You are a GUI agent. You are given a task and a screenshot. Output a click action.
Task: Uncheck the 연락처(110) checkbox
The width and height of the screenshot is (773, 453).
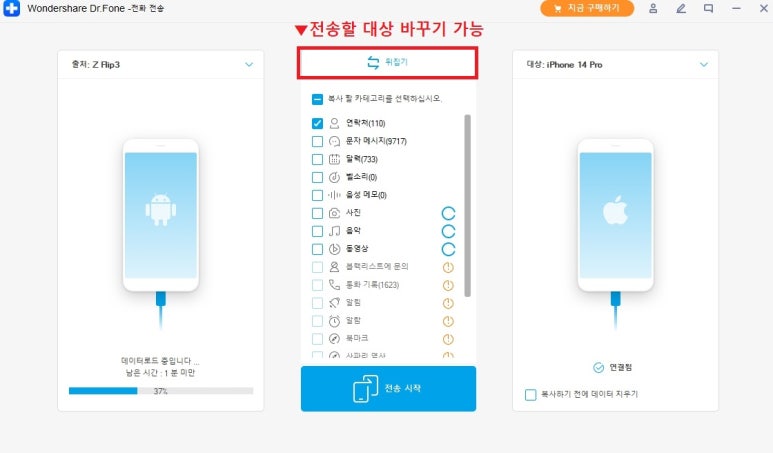(x=317, y=123)
